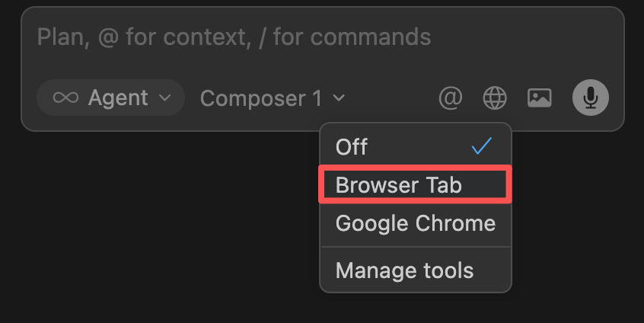The height and width of the screenshot is (323, 644).
Task: Choose Google Chrome in the menu
Action: pyautogui.click(x=415, y=223)
